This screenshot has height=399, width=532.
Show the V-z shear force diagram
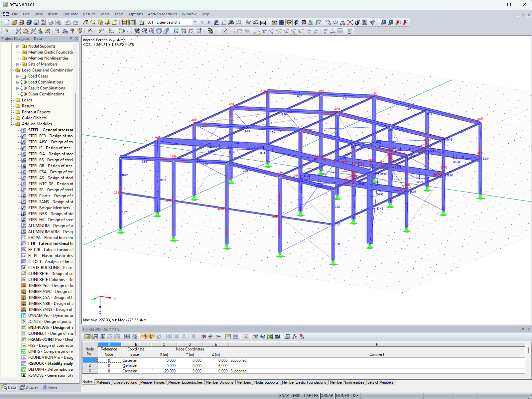pos(279,31)
